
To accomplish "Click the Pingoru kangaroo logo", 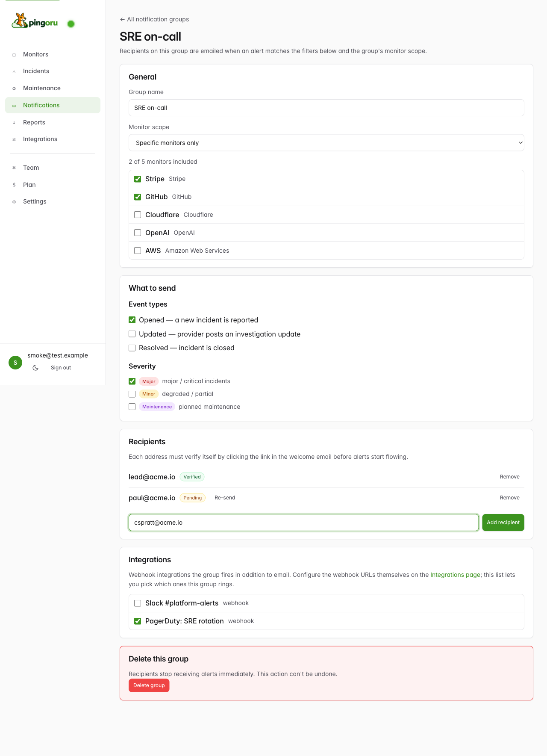I will [35, 21].
